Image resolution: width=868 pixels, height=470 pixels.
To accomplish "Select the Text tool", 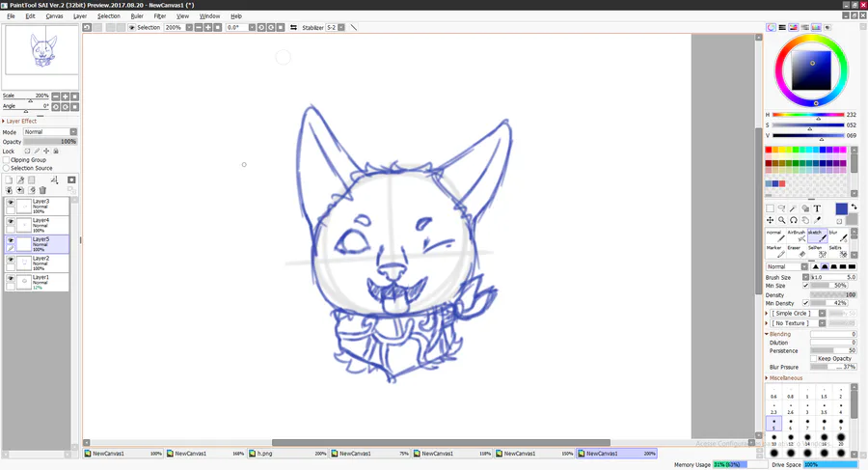I will 817,208.
